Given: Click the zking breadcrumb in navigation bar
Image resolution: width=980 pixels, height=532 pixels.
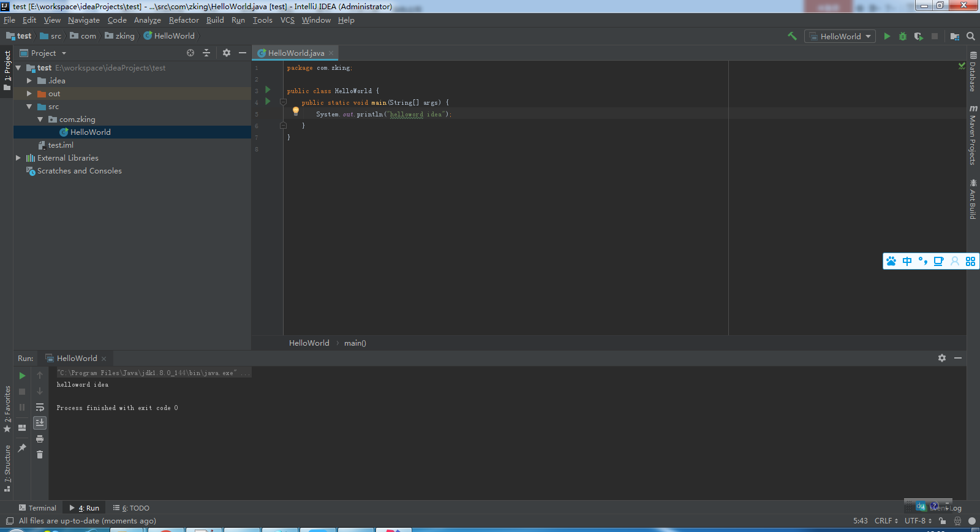Looking at the screenshot, I should click(x=120, y=36).
